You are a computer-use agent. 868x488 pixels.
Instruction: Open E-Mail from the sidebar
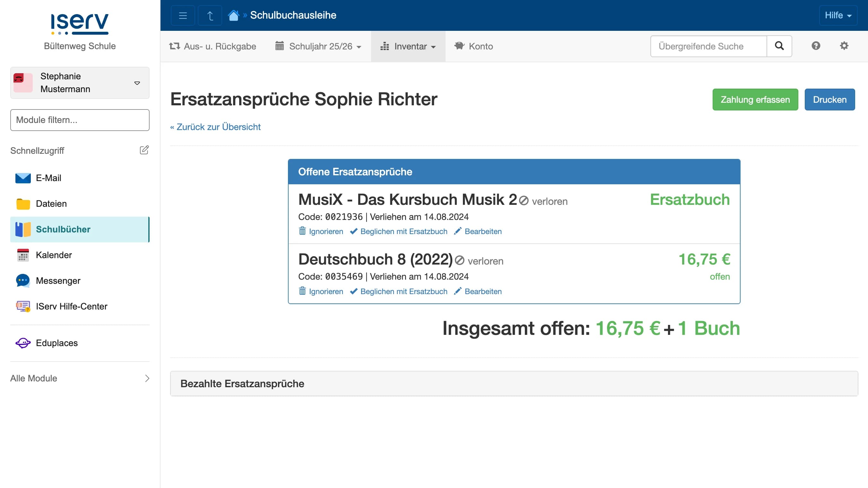coord(48,178)
